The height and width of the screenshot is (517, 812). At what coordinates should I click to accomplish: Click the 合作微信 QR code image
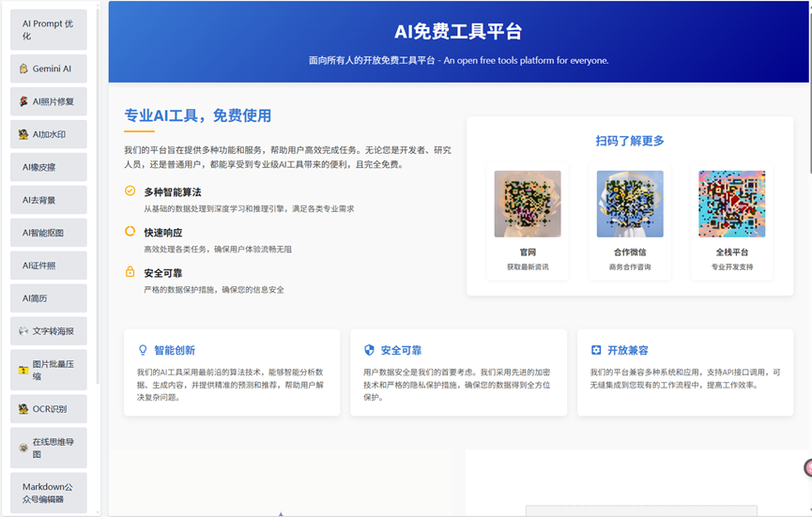(x=630, y=204)
